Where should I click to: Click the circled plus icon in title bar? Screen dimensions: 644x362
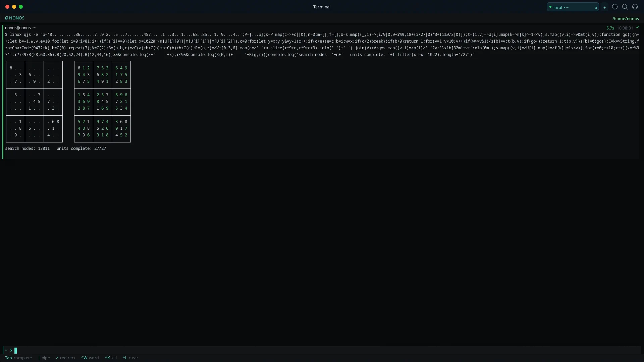click(614, 7)
